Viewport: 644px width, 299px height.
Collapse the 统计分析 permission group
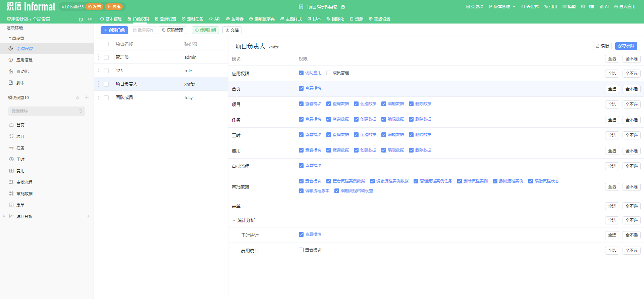(234, 220)
